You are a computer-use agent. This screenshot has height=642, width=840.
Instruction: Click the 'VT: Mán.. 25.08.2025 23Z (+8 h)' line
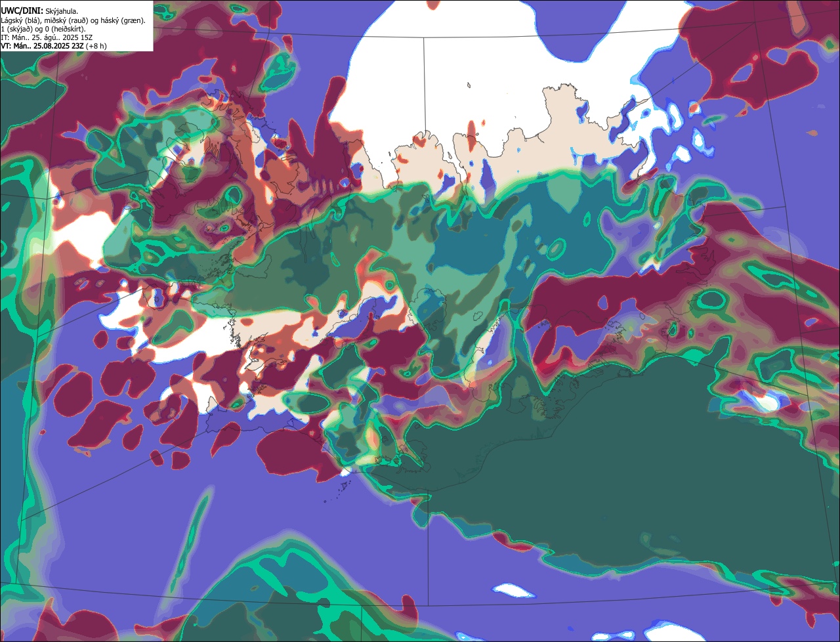(54, 46)
